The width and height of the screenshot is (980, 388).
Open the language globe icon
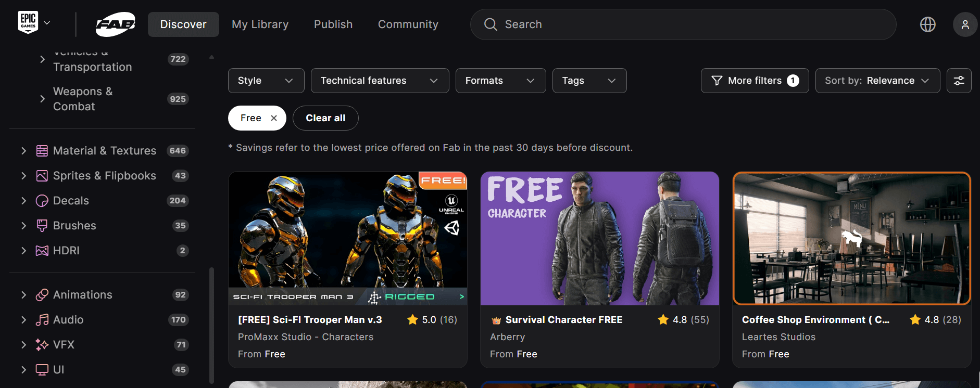click(927, 24)
